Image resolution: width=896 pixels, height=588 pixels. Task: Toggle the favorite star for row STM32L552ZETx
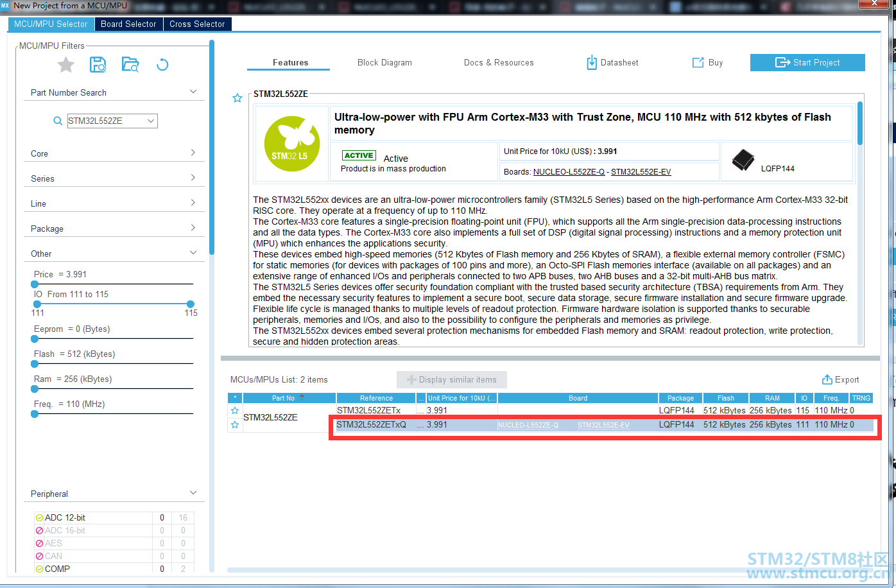click(x=235, y=411)
